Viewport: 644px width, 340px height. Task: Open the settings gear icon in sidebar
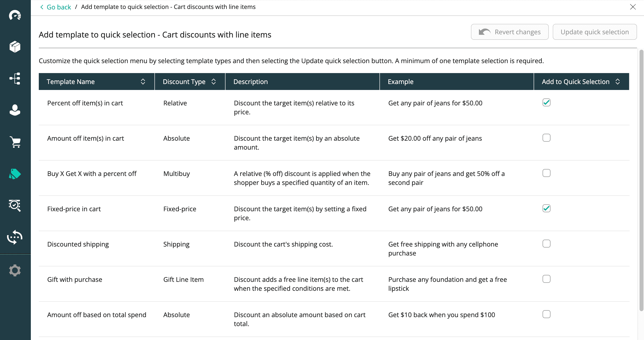click(x=15, y=270)
